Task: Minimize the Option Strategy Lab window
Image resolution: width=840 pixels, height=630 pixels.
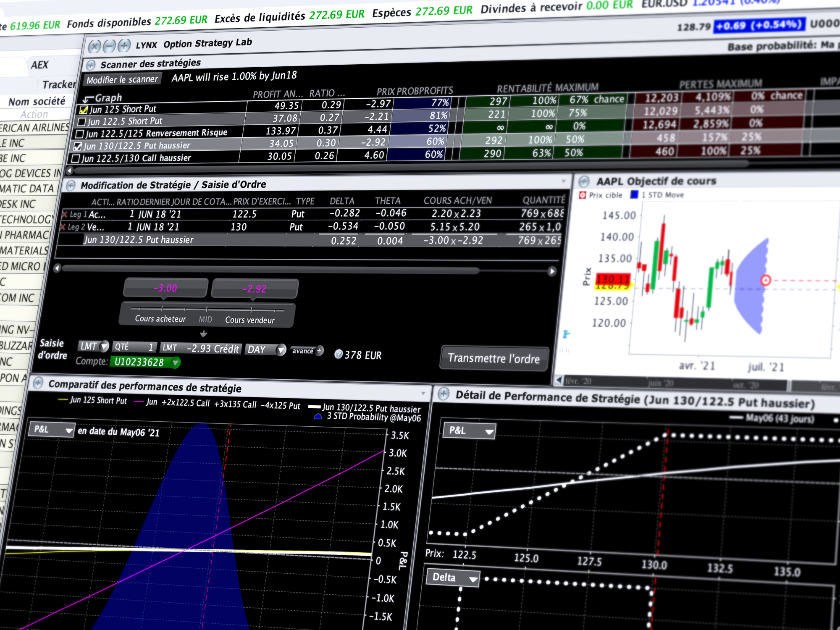Action: coord(110,45)
